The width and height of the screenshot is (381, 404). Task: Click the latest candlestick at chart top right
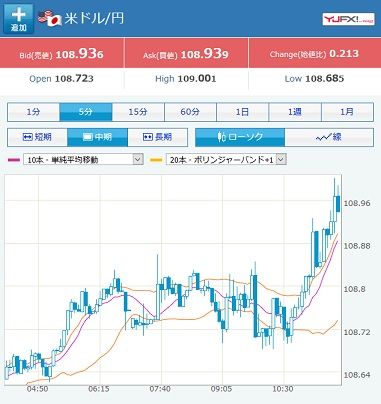click(338, 203)
